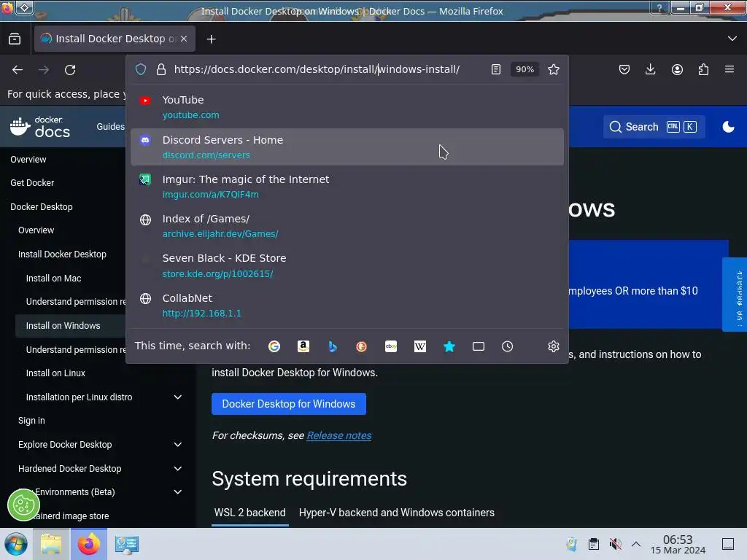The image size is (747, 560).
Task: Open the Downloads panel
Action: pyautogui.click(x=650, y=69)
